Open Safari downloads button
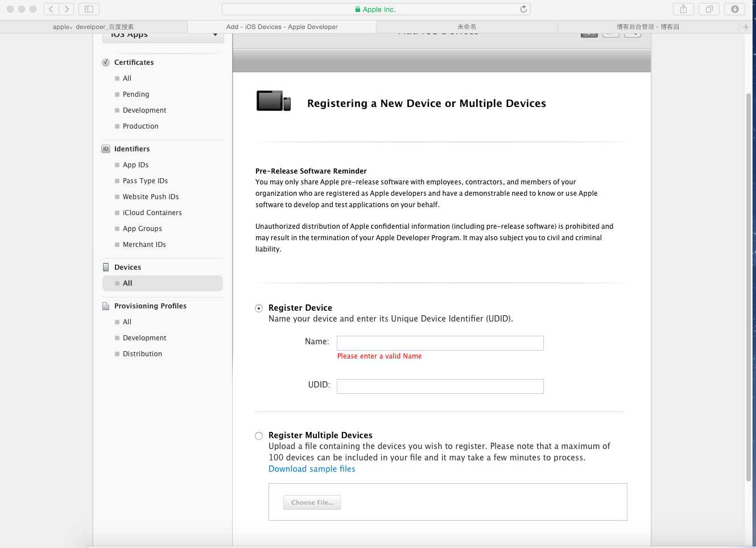The image size is (756, 548). click(x=734, y=9)
